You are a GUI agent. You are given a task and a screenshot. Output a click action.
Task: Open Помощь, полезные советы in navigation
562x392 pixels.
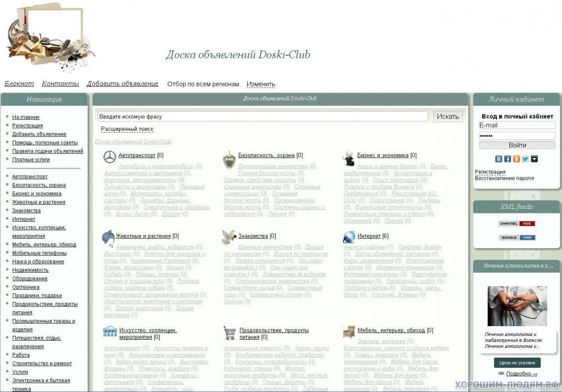click(45, 143)
